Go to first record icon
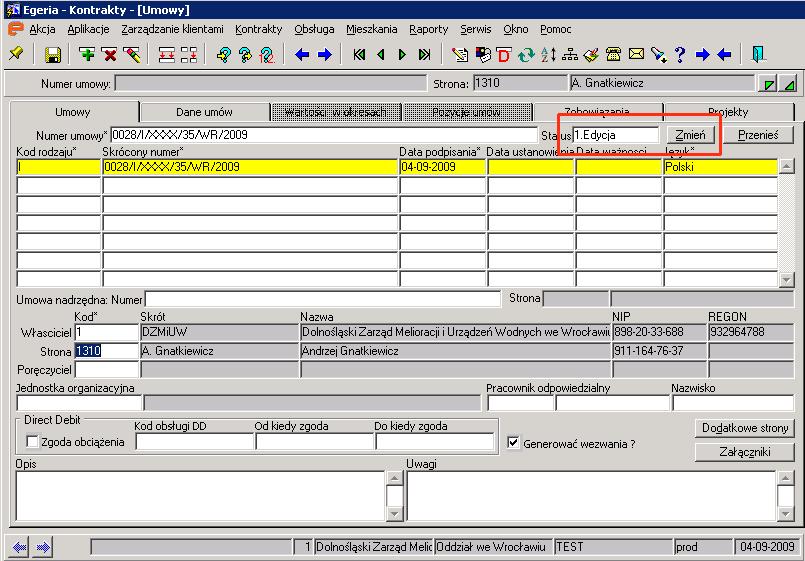Image resolution: width=805 pixels, height=561 pixels. [359, 54]
